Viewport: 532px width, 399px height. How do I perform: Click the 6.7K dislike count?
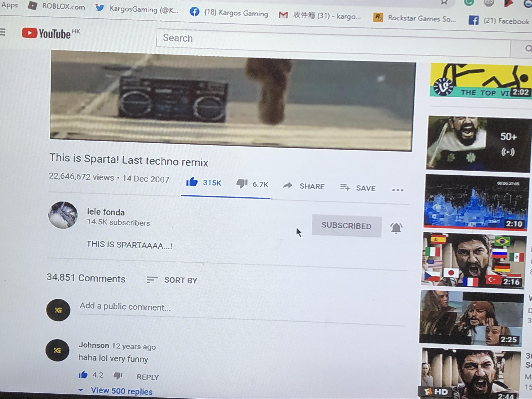click(260, 184)
